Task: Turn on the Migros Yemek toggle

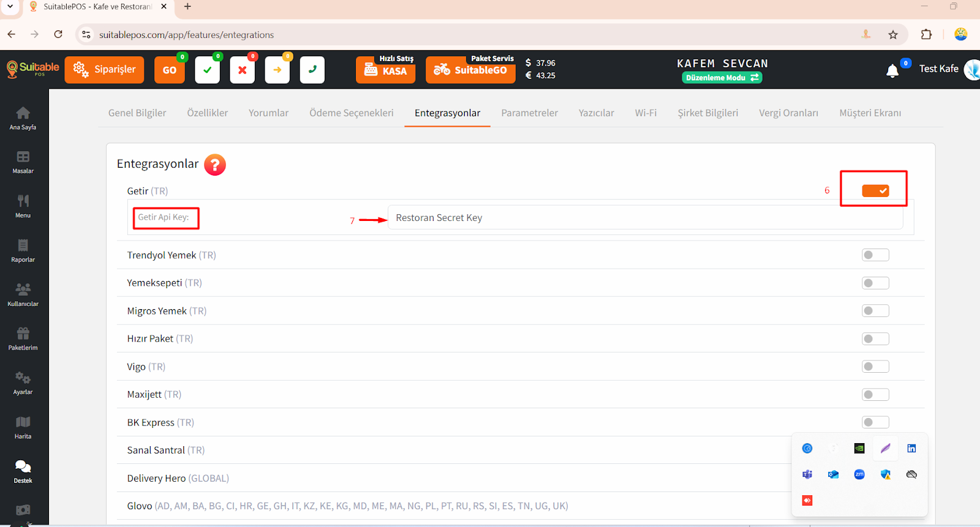Action: [875, 311]
